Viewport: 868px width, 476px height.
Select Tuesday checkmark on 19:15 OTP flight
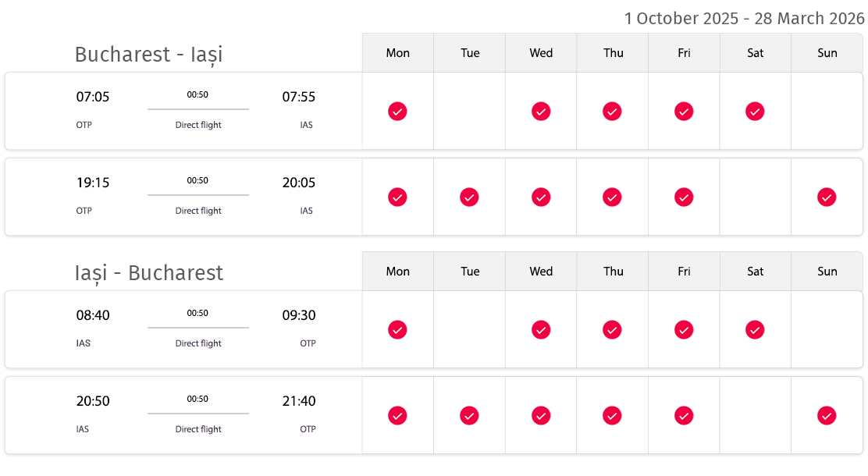[469, 197]
